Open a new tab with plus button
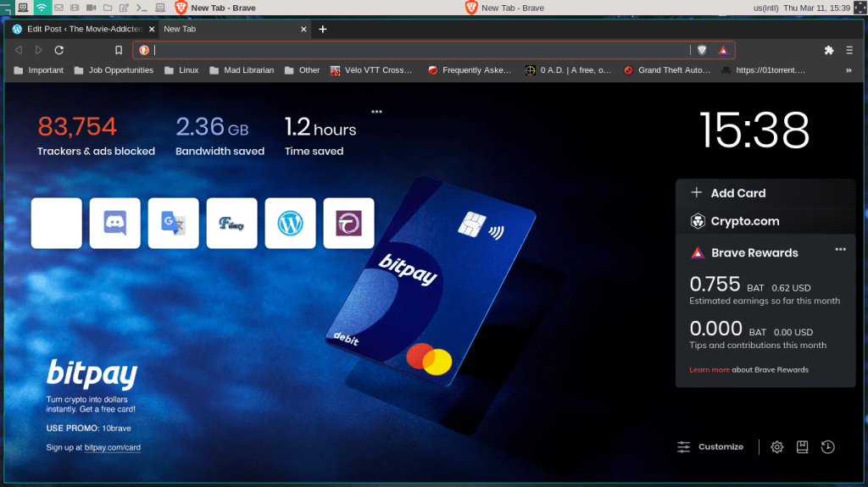Screen dimensions: 868x487 tap(323, 29)
